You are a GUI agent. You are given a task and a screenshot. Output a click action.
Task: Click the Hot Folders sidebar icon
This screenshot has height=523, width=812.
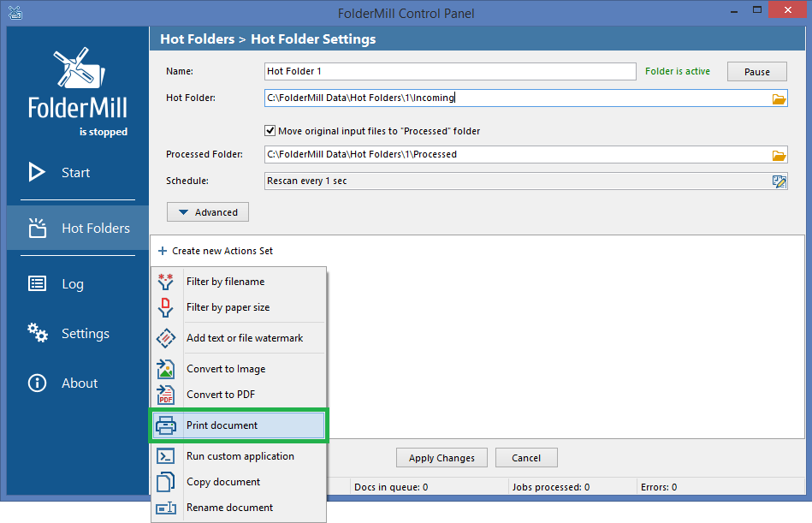click(x=38, y=228)
